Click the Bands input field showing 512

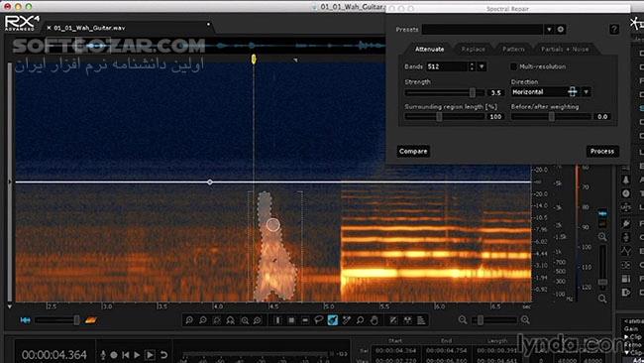click(x=447, y=66)
